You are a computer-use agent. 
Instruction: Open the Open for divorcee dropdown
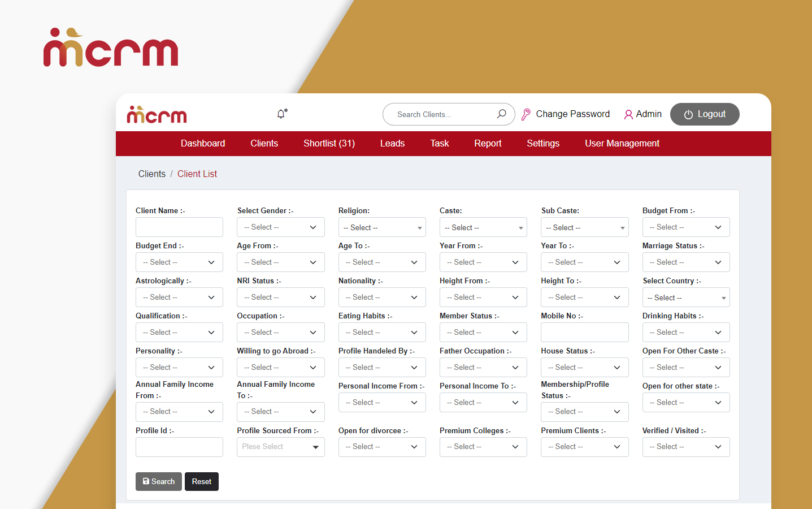click(382, 447)
